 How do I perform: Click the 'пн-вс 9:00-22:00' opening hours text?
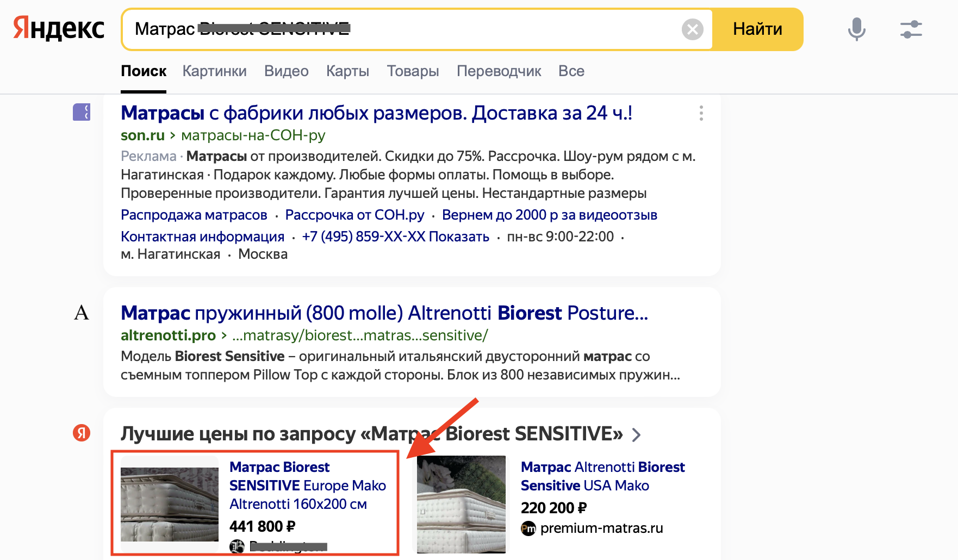click(560, 237)
